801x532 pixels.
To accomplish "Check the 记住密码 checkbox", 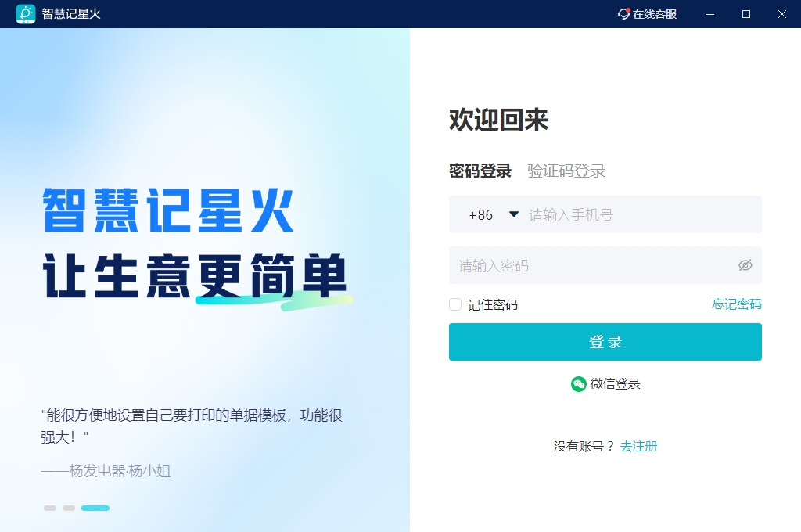I will pyautogui.click(x=455, y=304).
